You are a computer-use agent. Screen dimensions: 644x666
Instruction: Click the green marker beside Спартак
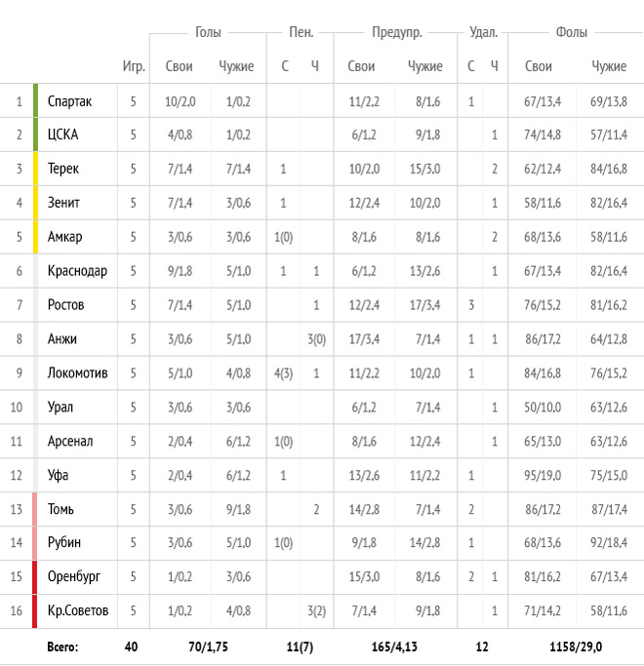(36, 100)
